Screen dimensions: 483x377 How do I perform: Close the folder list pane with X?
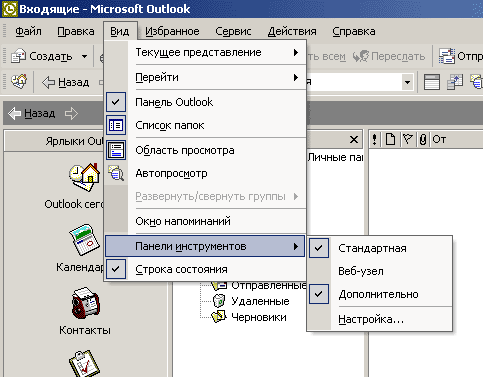point(354,139)
